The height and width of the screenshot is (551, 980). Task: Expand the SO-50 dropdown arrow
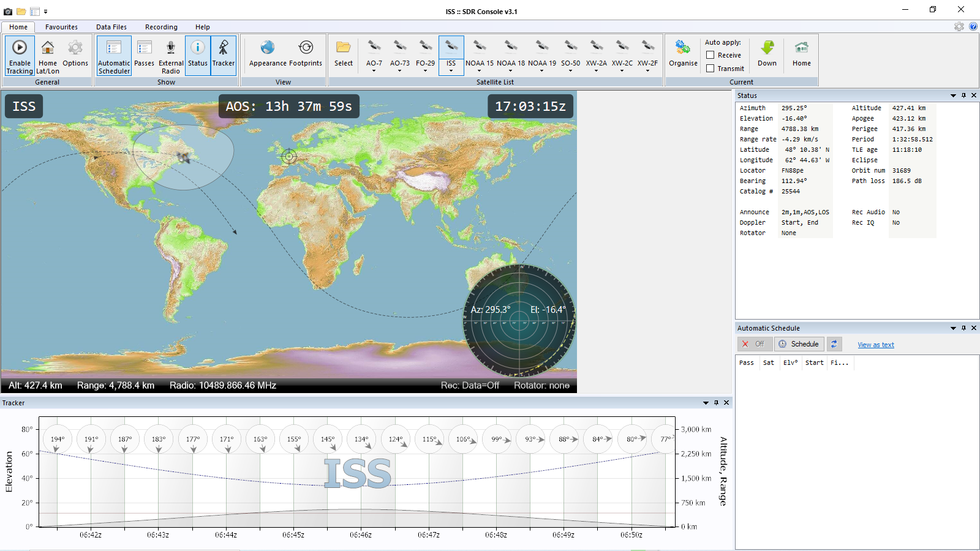[571, 71]
